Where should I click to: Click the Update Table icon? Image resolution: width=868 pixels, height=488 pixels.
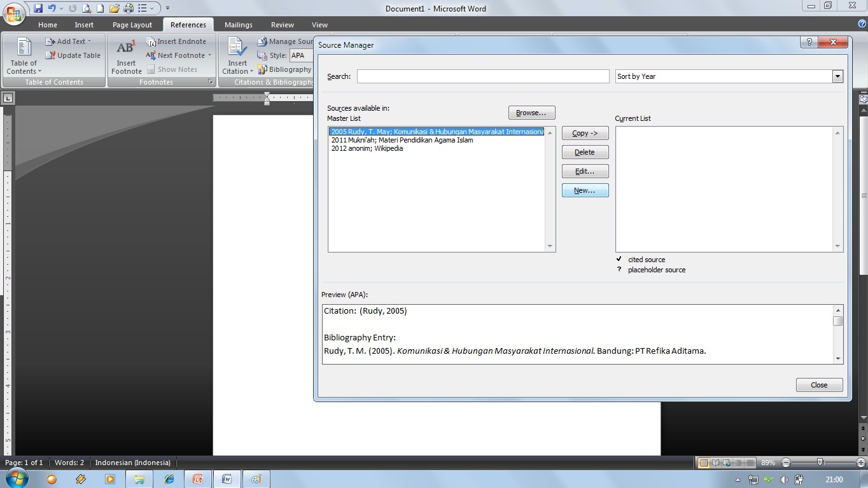(x=50, y=55)
